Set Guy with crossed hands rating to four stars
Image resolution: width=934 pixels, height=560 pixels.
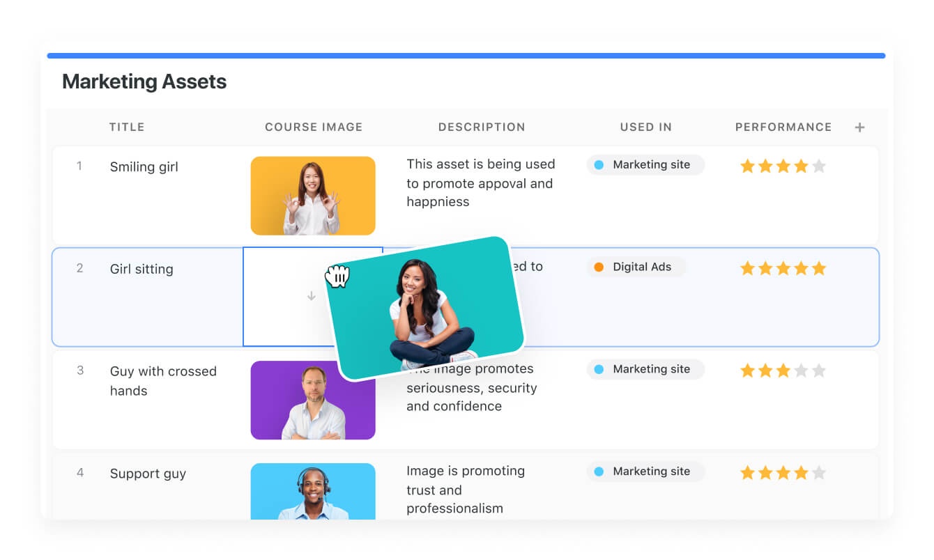coord(801,371)
